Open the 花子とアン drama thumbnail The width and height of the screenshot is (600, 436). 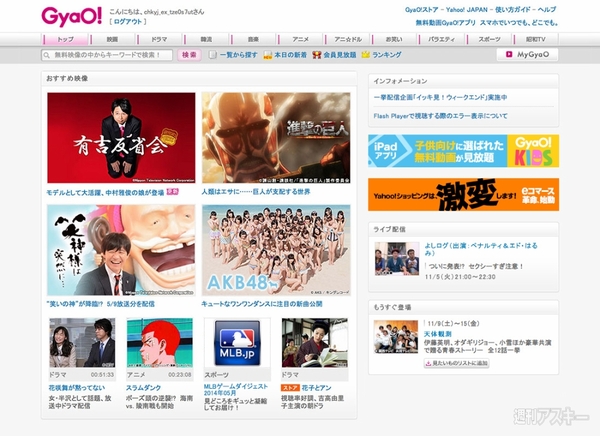point(315,343)
